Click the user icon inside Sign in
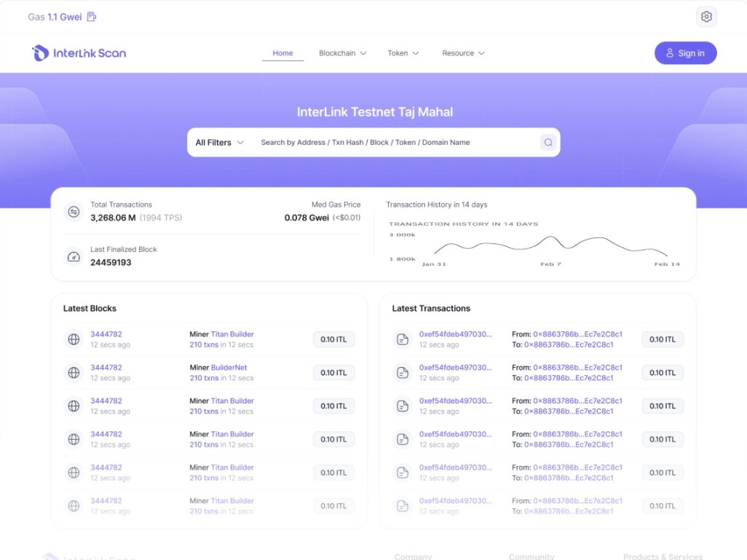 669,53
